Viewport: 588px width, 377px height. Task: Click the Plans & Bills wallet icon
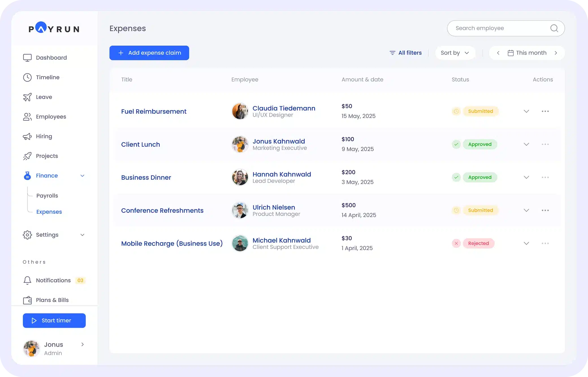pos(27,300)
